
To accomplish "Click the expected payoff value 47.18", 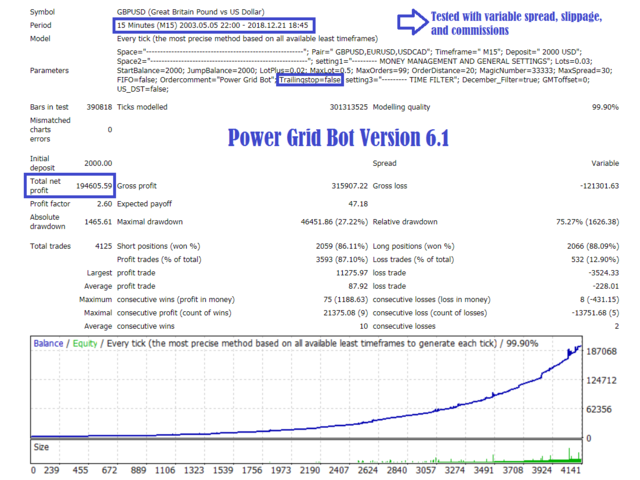I will coord(358,204).
